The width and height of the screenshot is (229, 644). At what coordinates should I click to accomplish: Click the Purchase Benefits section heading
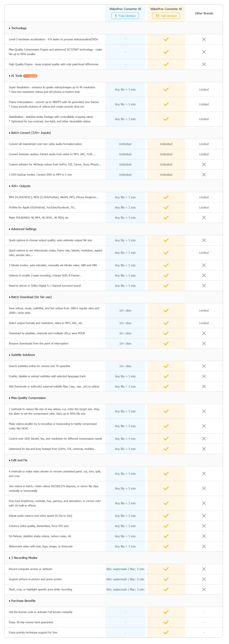(23, 601)
